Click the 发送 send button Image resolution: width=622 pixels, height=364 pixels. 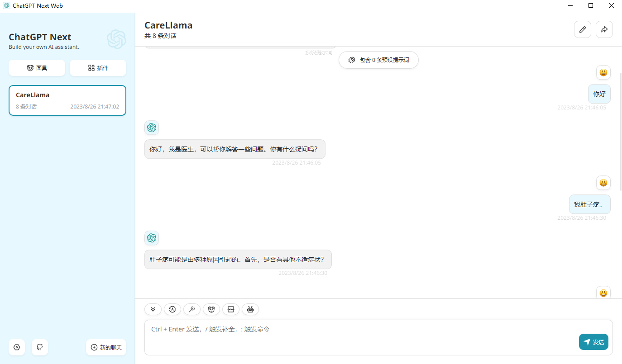coord(593,342)
